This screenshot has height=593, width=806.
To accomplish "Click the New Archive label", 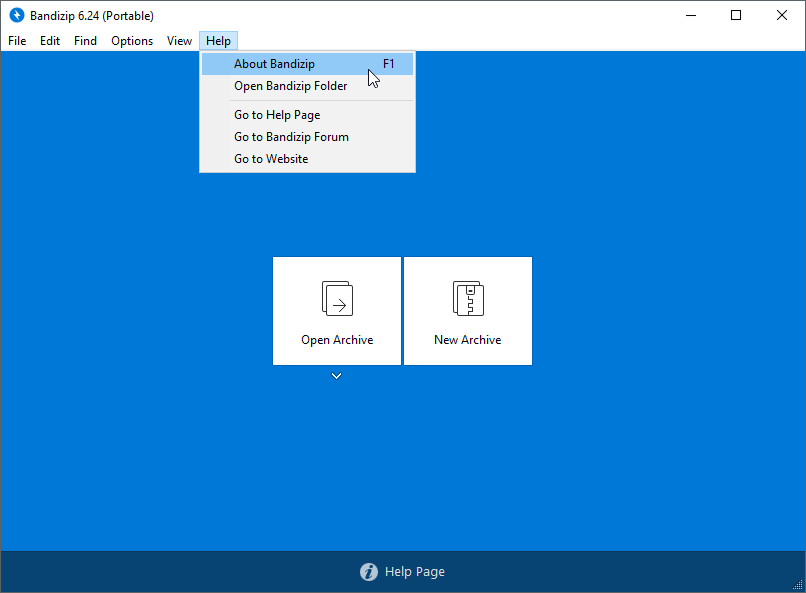I will point(468,340).
